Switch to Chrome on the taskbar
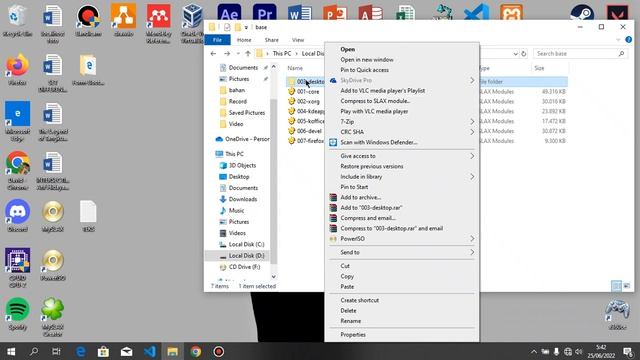The height and width of the screenshot is (360, 640). (196, 351)
